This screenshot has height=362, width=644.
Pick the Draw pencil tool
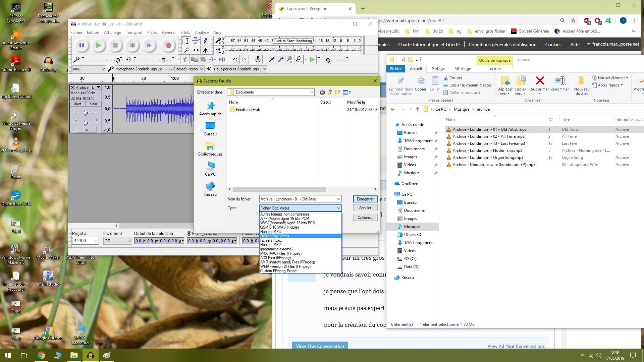point(205,41)
